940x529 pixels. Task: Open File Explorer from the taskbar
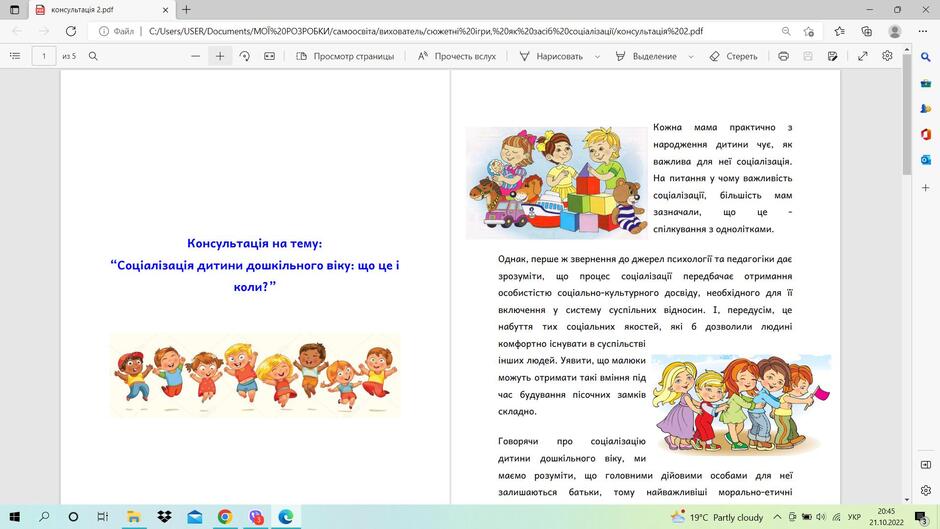pyautogui.click(x=133, y=516)
